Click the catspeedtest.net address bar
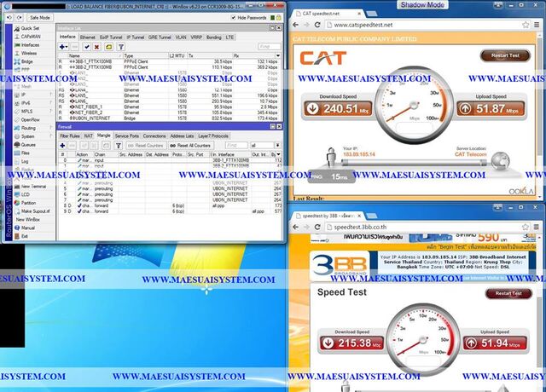This screenshot has height=392, width=546. tap(425, 25)
